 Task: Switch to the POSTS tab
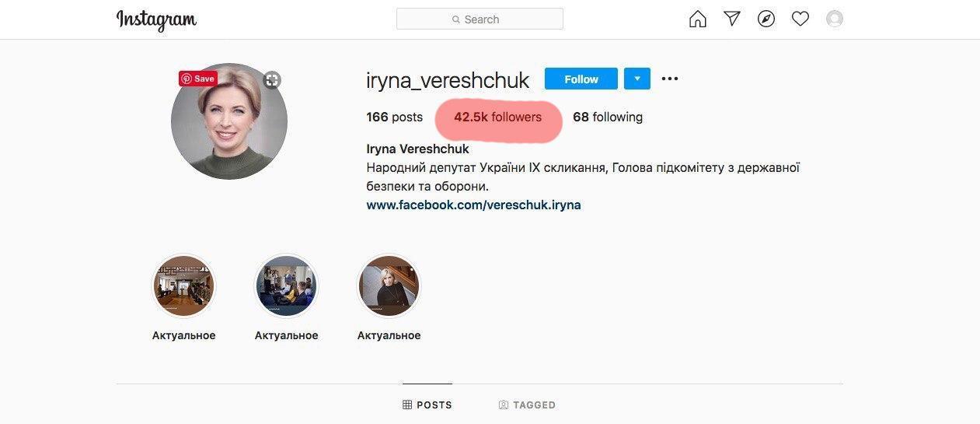pos(427,405)
